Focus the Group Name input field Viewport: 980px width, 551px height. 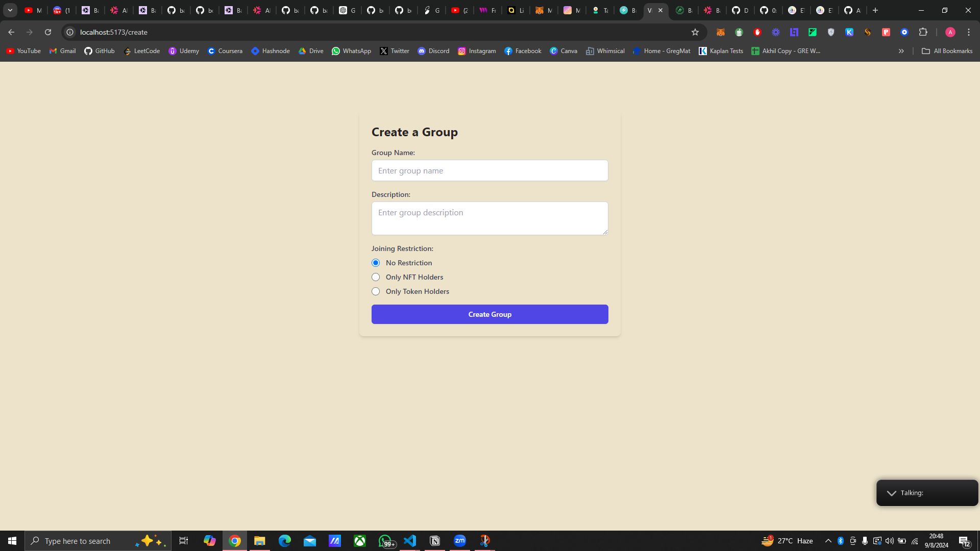[x=490, y=170]
